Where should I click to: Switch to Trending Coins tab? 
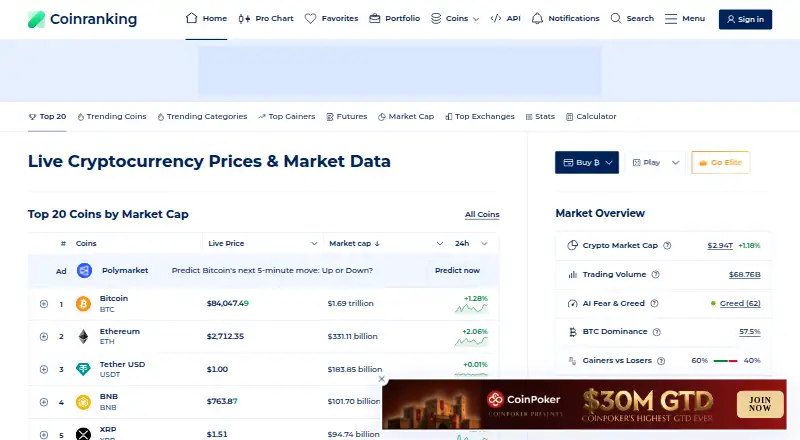click(112, 116)
